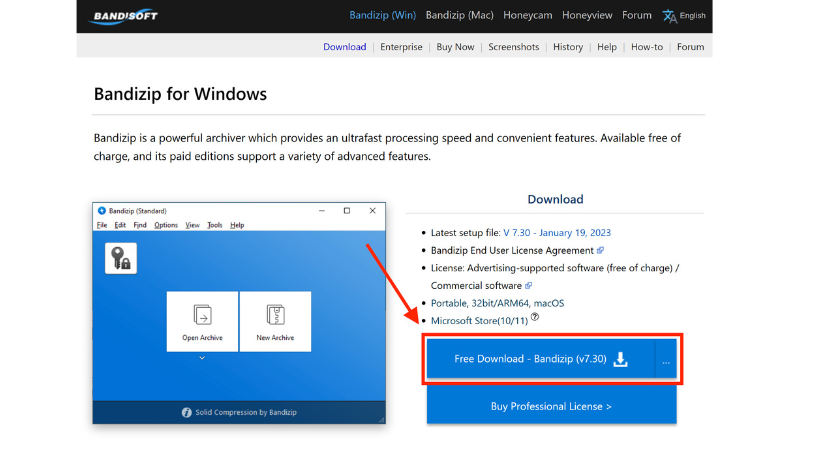Click the Open Archive tile icon
Image resolution: width=827 pixels, height=465 pixels.
[202, 315]
